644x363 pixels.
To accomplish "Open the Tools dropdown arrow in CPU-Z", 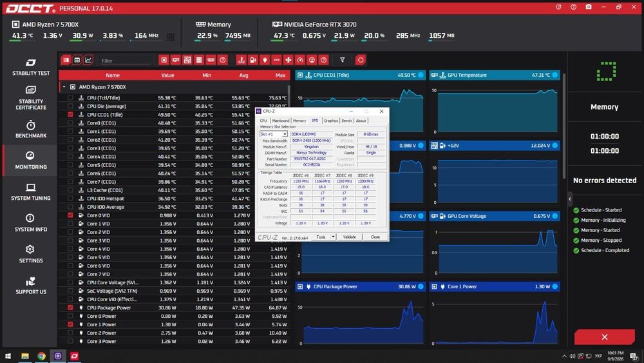I will click(x=333, y=237).
